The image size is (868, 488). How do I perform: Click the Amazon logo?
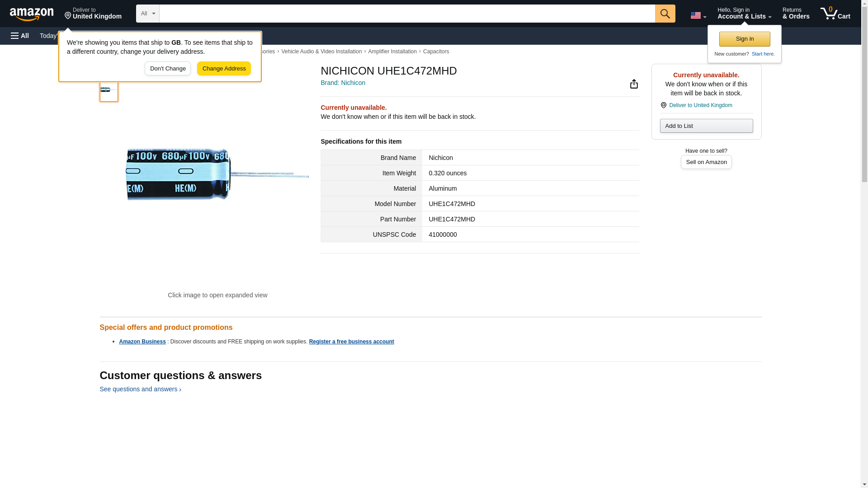pos(32,14)
